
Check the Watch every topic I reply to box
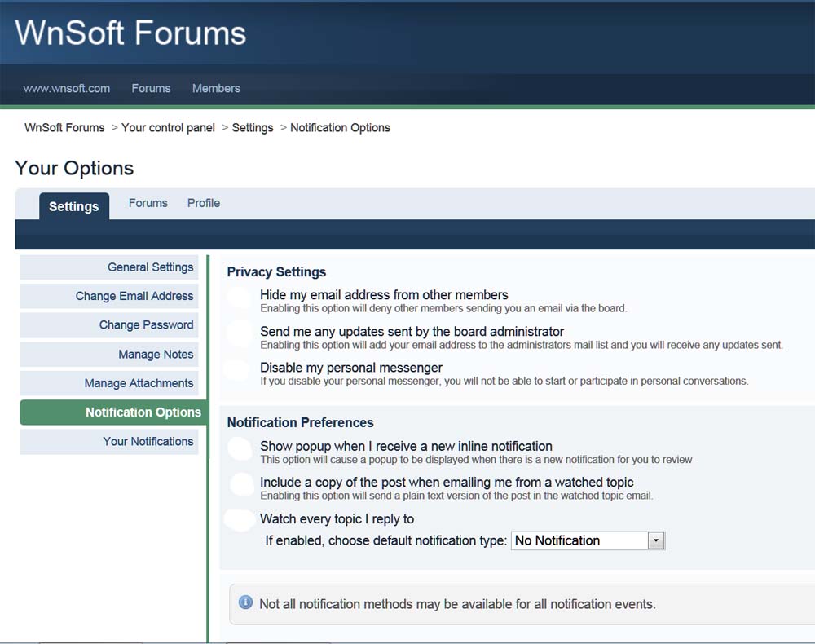pos(240,520)
